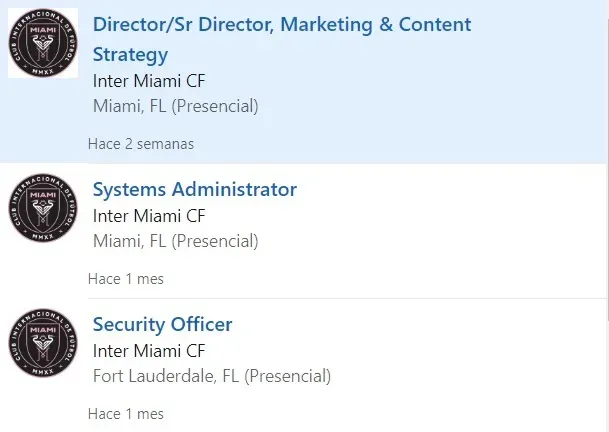This screenshot has height=432, width=609.
Task: Click Inter Miami logo beside Director listing
Action: tap(43, 43)
